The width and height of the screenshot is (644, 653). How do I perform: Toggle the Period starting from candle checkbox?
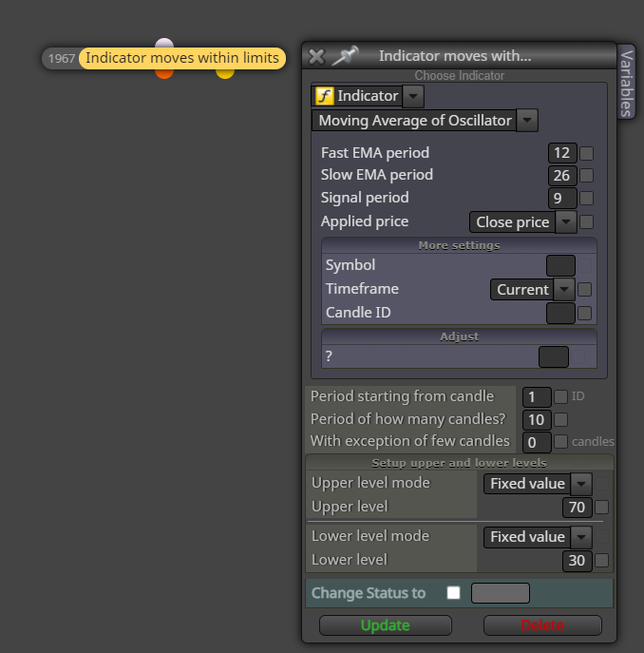click(561, 397)
